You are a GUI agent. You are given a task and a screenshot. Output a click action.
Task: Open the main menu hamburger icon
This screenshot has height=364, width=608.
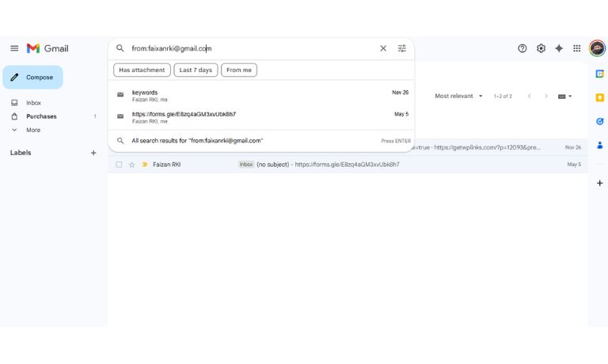coord(14,48)
